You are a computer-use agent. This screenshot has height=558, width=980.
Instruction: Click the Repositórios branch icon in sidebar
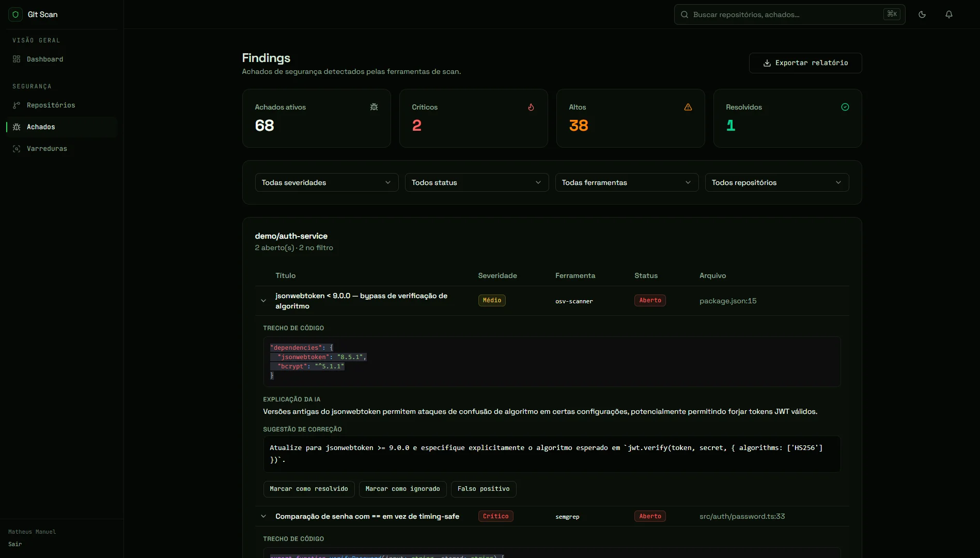point(17,105)
